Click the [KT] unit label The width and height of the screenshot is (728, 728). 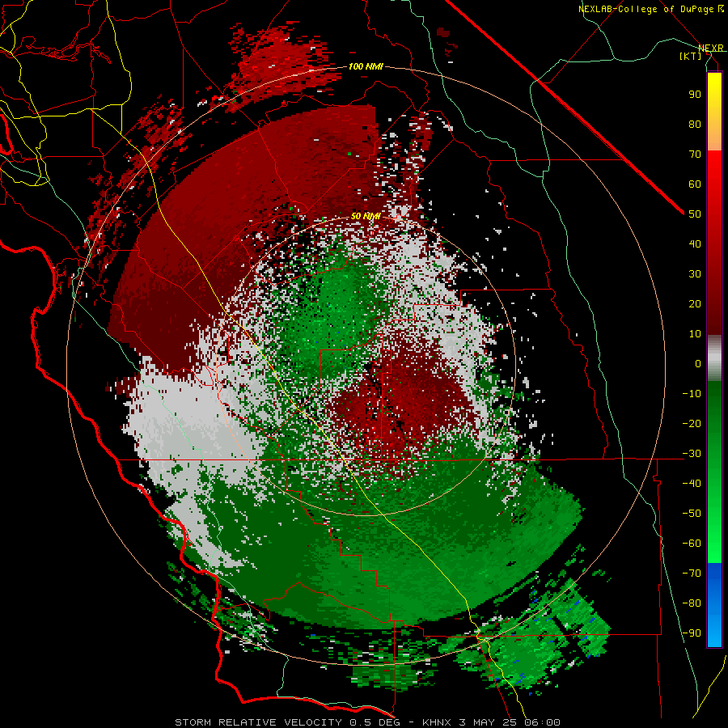691,56
